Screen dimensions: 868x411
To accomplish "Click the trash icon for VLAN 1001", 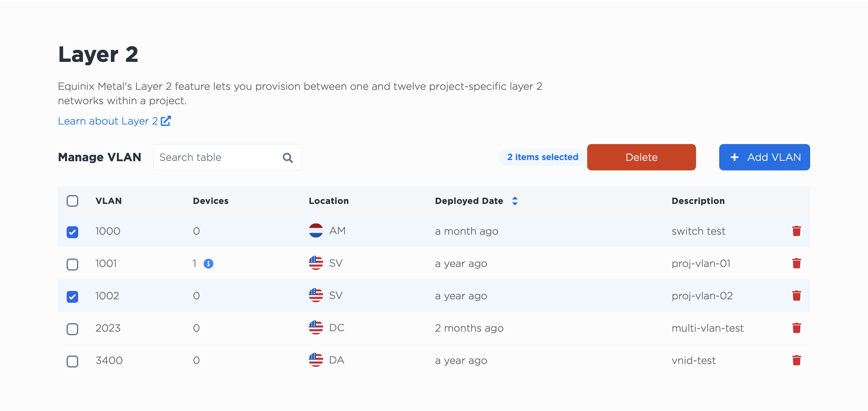I will pos(796,263).
